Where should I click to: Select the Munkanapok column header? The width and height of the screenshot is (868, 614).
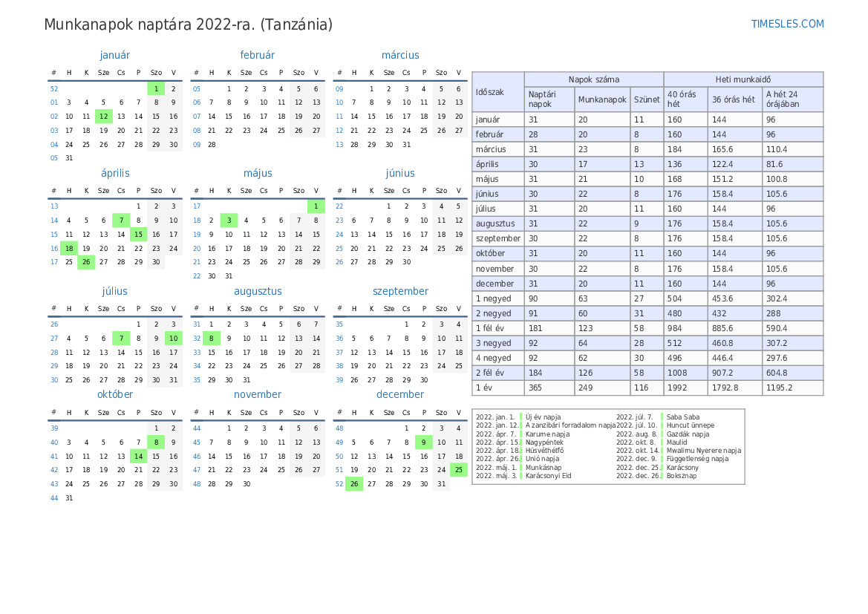pos(602,99)
